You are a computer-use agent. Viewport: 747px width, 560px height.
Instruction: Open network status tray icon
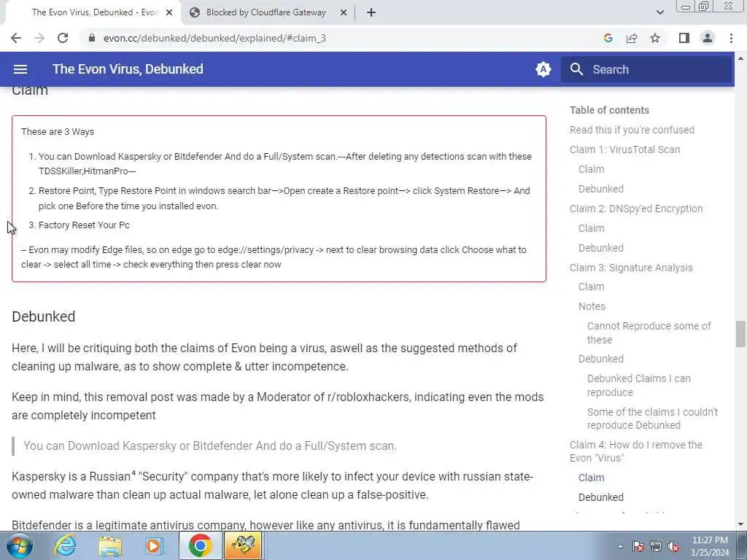pyautogui.click(x=656, y=546)
